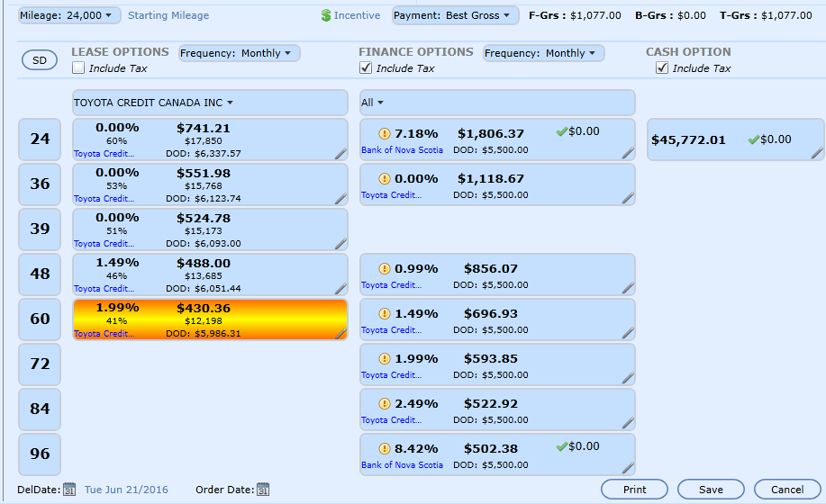
Task: Click the Starting Mileage link
Action: [x=168, y=15]
